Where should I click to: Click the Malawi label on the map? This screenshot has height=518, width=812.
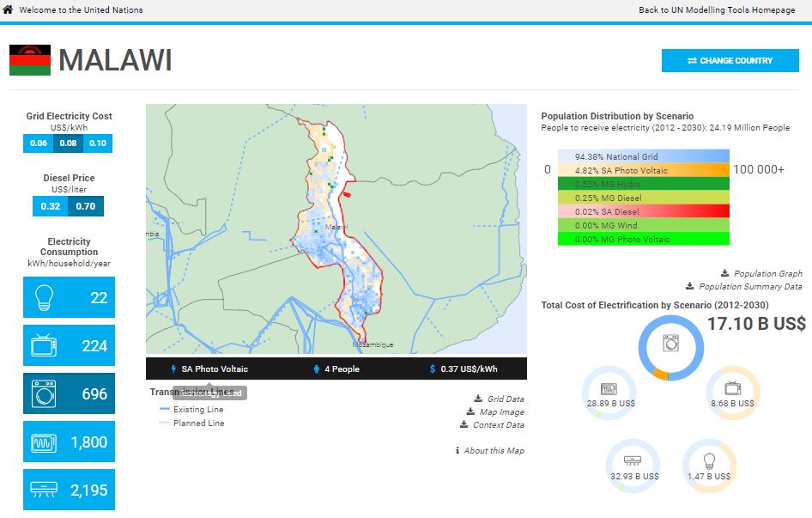click(336, 228)
